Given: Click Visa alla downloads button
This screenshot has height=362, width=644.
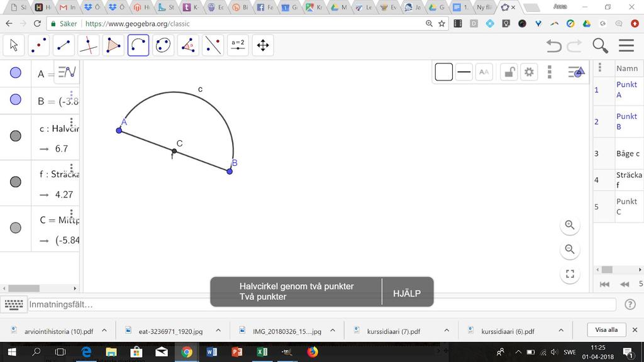Looking at the screenshot, I should (606, 330).
